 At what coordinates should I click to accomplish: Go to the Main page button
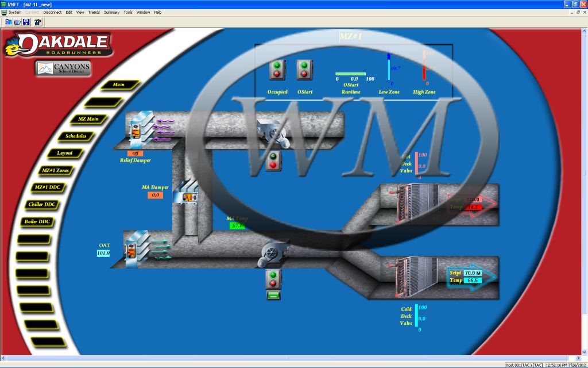click(119, 85)
